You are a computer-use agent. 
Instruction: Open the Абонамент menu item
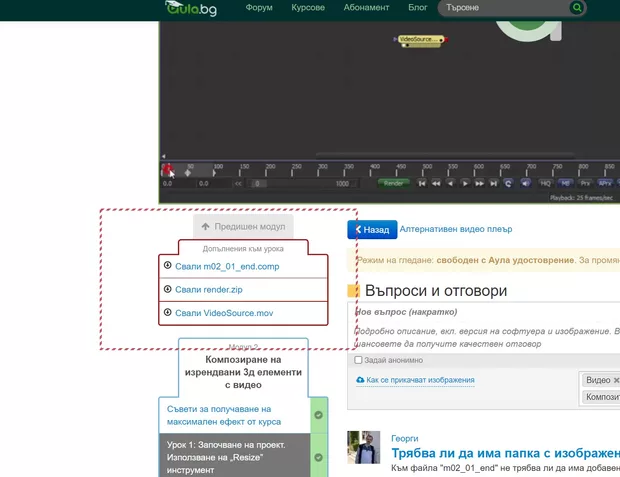(366, 8)
